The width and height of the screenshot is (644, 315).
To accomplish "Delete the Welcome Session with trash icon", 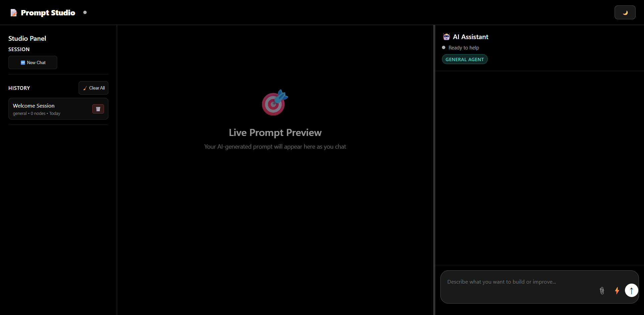I will coord(98,109).
